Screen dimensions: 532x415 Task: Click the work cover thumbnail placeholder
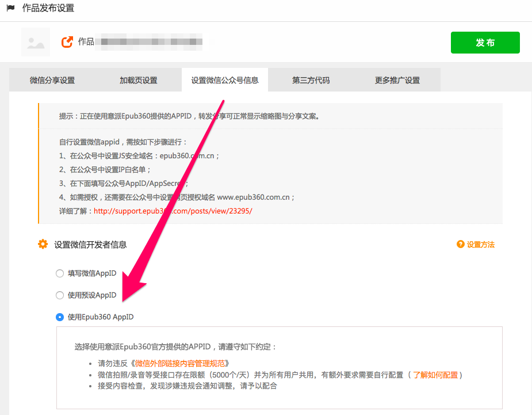click(x=35, y=42)
